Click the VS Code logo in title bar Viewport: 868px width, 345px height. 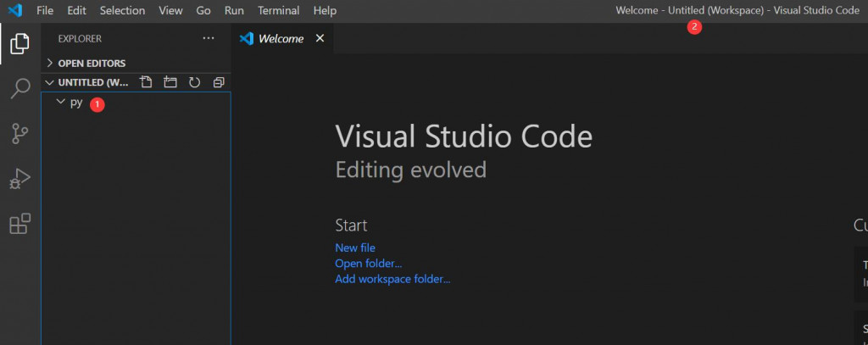[15, 10]
